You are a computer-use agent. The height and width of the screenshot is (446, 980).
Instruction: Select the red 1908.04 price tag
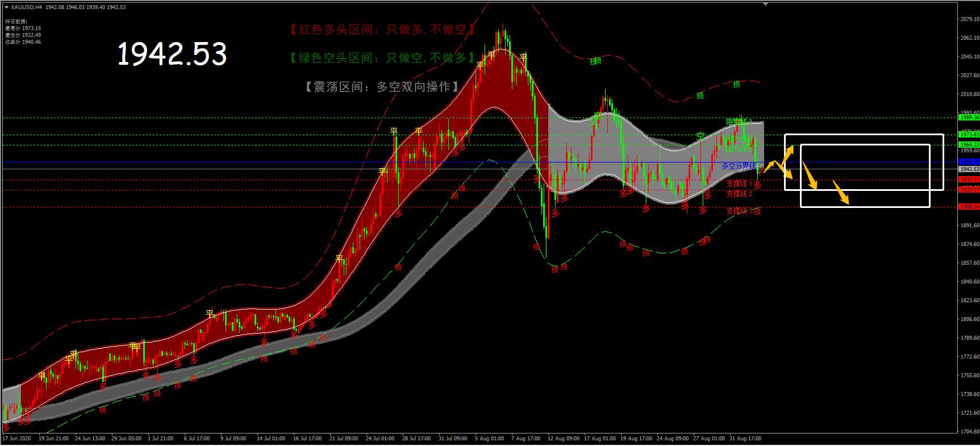(x=969, y=207)
